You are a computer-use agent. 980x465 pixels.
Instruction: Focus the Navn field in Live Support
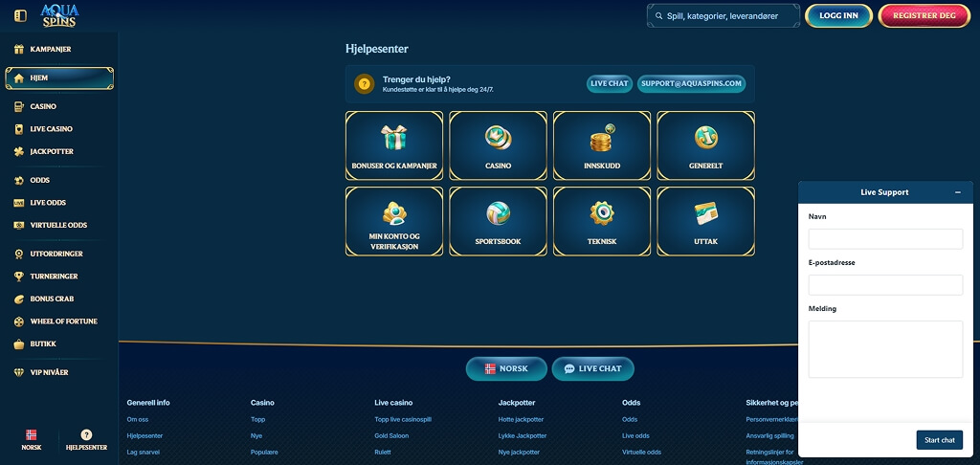(x=885, y=239)
